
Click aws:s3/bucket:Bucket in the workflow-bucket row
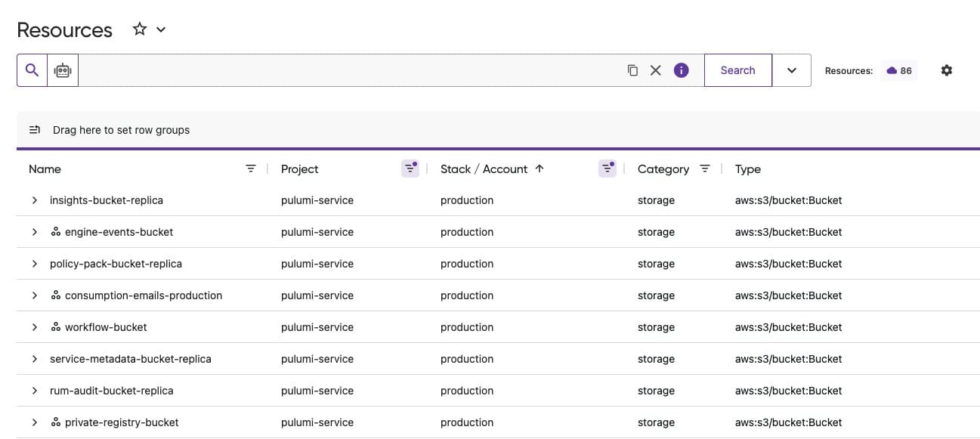pyautogui.click(x=788, y=327)
